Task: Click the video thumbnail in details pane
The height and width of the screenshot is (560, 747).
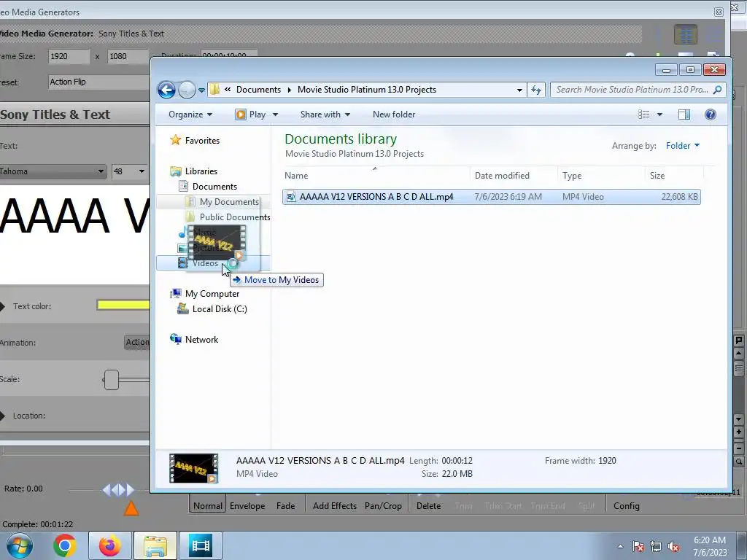Action: click(194, 468)
